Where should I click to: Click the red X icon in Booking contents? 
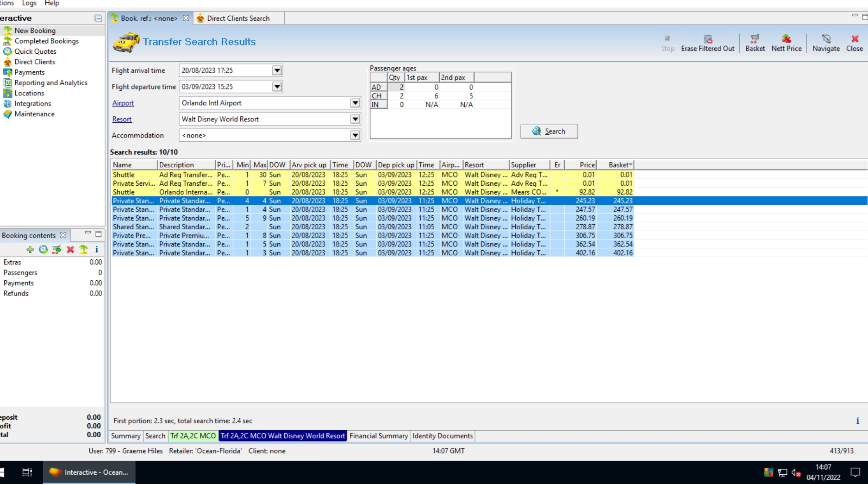click(70, 250)
